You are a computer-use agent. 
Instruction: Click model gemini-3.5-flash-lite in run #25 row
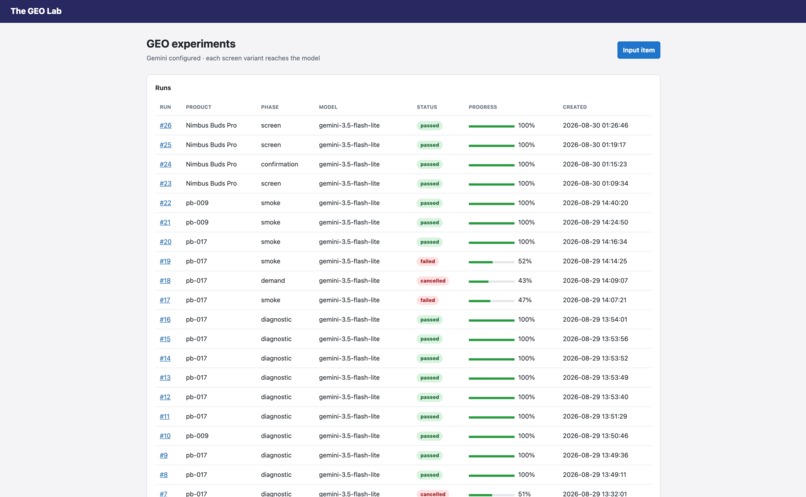coord(349,145)
